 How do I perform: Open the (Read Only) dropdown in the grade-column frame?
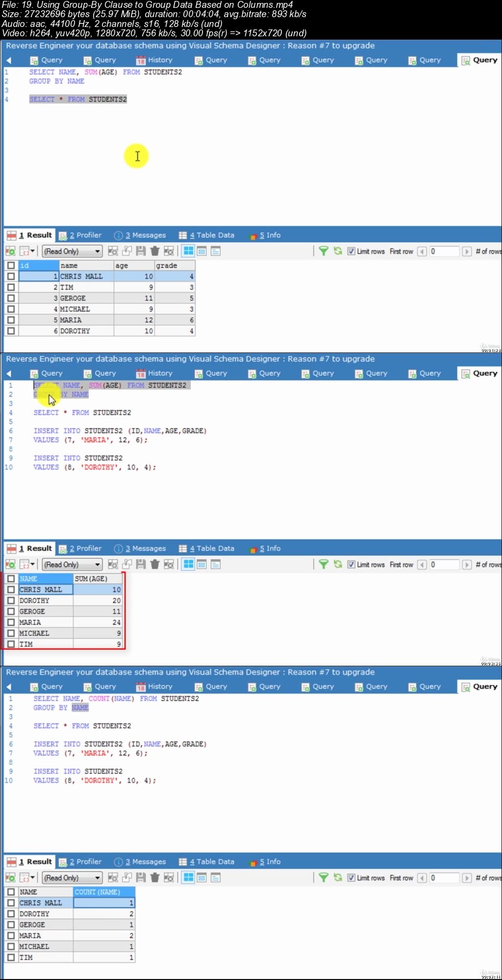tap(72, 251)
